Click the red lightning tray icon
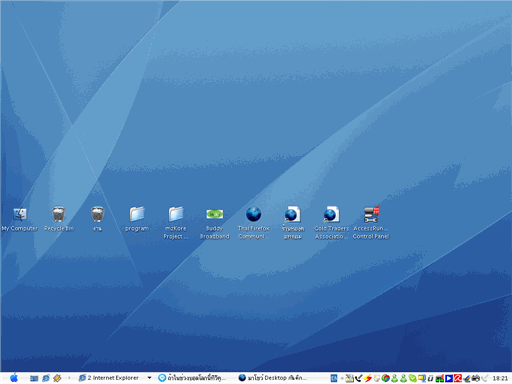Image resolution: width=512 pixels, height=384 pixels. click(x=368, y=378)
